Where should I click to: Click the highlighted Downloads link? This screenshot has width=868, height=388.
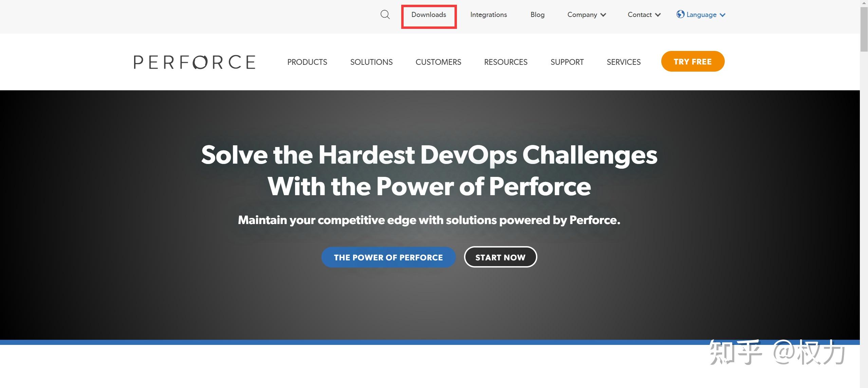(428, 15)
